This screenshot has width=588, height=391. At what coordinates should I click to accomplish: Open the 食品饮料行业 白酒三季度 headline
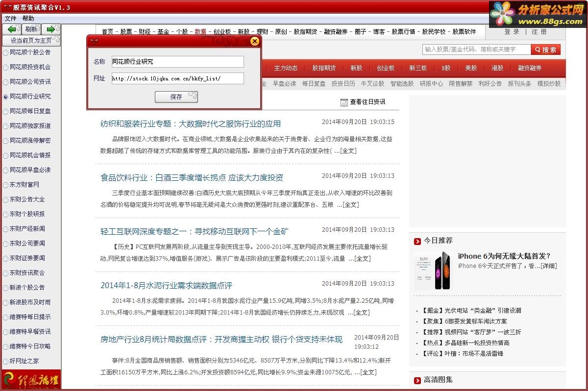pyautogui.click(x=192, y=178)
